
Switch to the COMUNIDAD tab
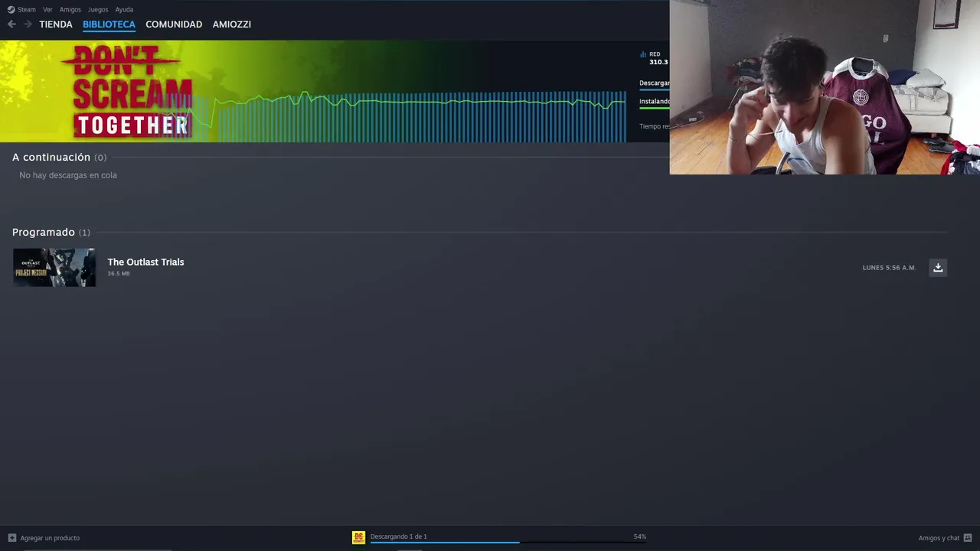[x=174, y=24]
